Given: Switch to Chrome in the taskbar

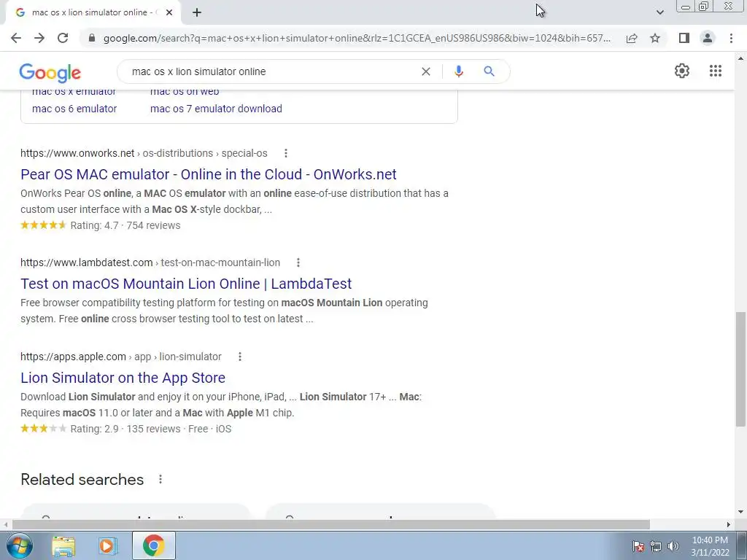Looking at the screenshot, I should tap(153, 545).
